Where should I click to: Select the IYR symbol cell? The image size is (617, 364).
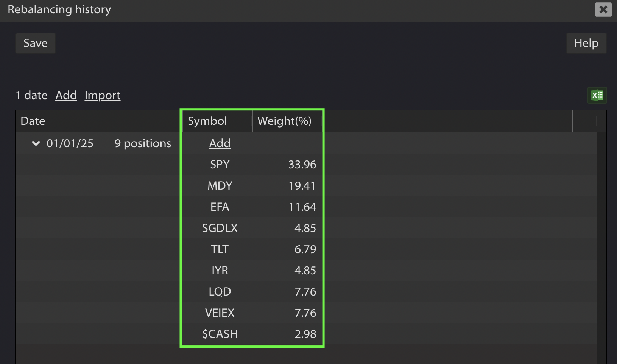point(220,271)
